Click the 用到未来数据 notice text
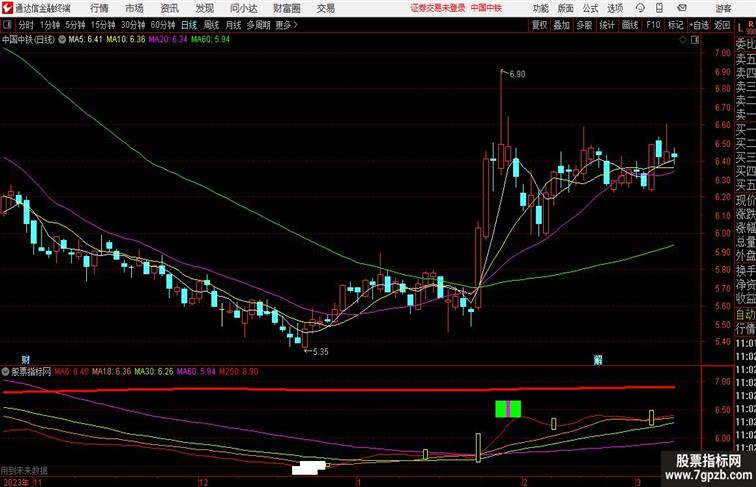Image resolution: width=756 pixels, height=487 pixels. pyautogui.click(x=24, y=470)
